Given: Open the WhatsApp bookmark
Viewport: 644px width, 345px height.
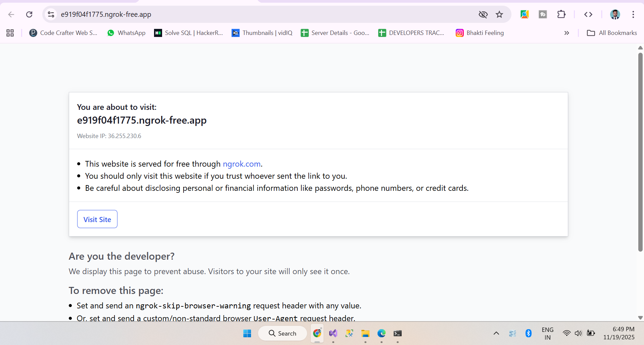Looking at the screenshot, I should 126,33.
